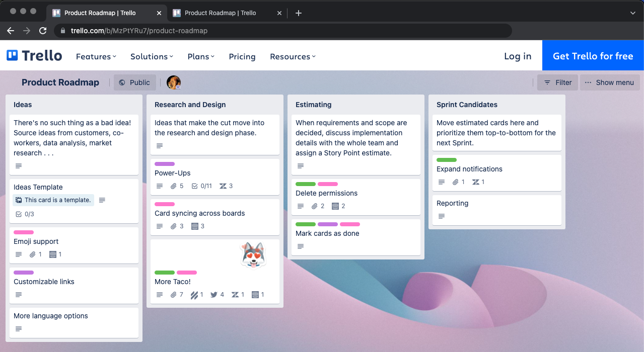Click the Trello attachment icon on More Taco!
Screen dimensions: 644x352
[x=255, y=295]
